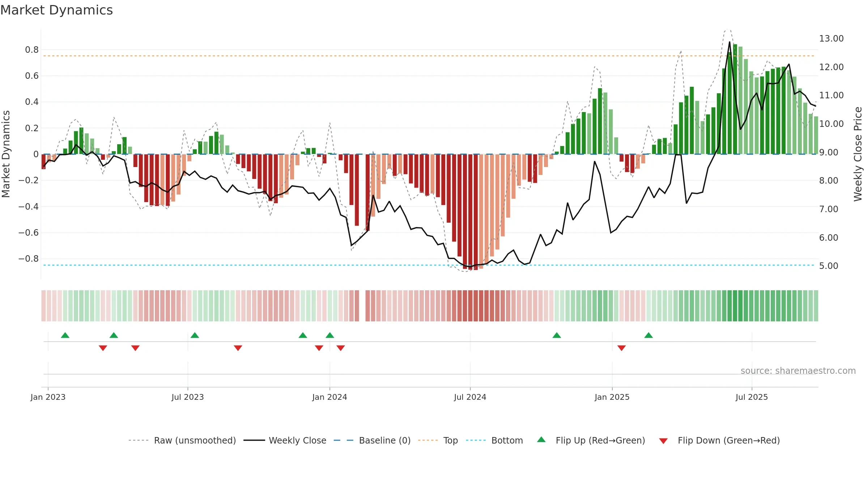Click the −0.2 left axis tick
The image size is (868, 488).
click(x=29, y=180)
